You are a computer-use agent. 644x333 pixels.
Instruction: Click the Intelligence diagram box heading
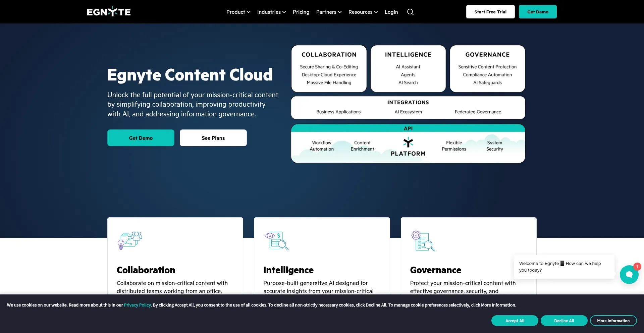[x=408, y=55]
